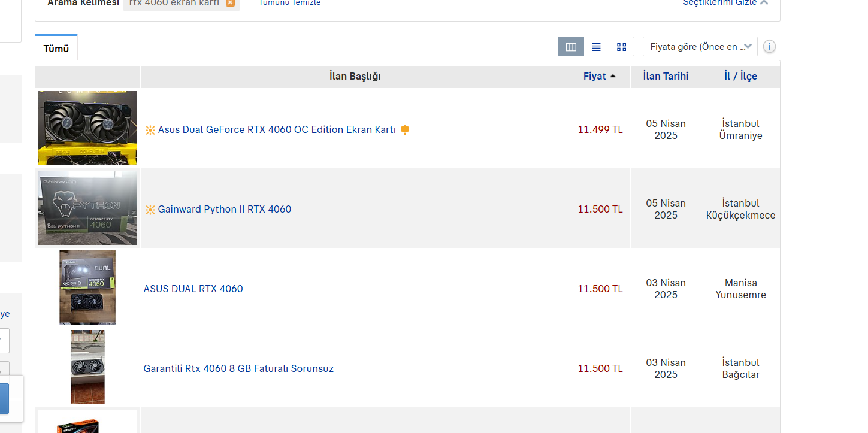Screen dimensions: 868x433
Task: Click the Gainward Python box thumbnail
Action: [87, 208]
